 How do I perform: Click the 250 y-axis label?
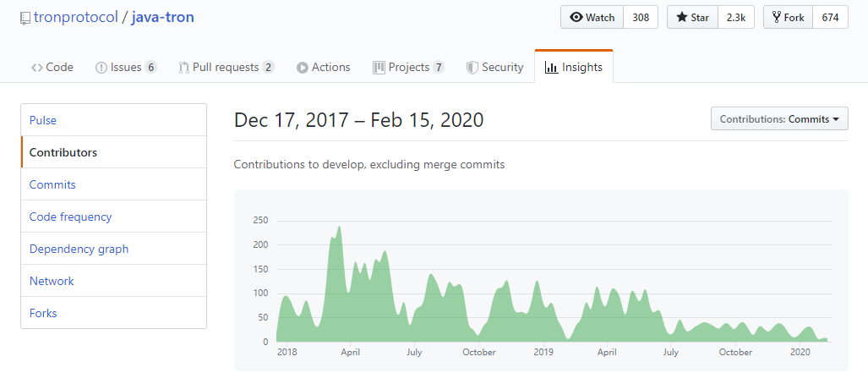click(260, 221)
